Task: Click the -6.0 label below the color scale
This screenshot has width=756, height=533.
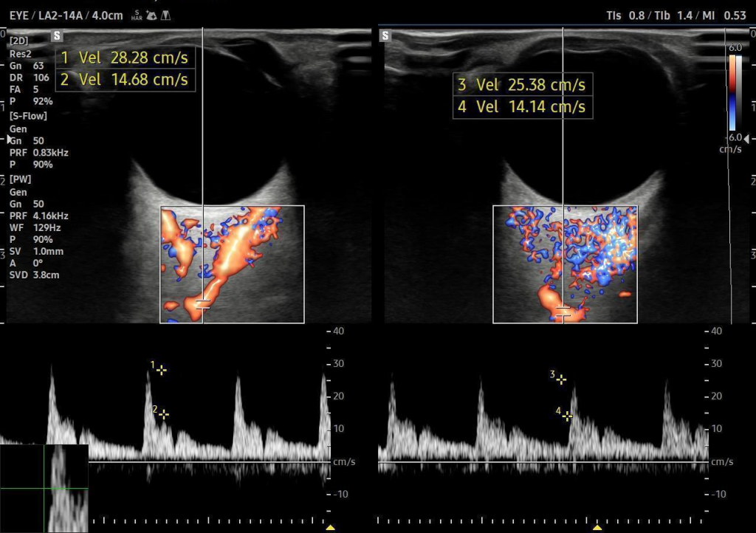Action: coord(734,137)
